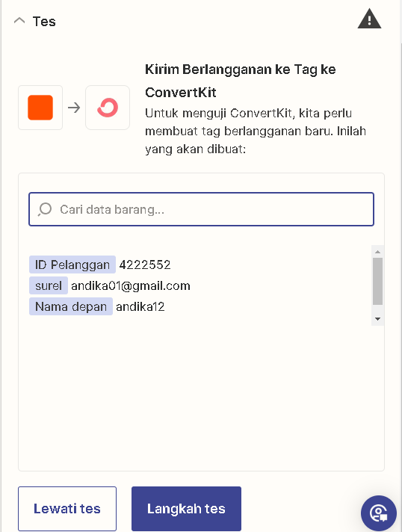Click the scrollbar down arrow
Image resolution: width=402 pixels, height=532 pixels.
coord(377,319)
